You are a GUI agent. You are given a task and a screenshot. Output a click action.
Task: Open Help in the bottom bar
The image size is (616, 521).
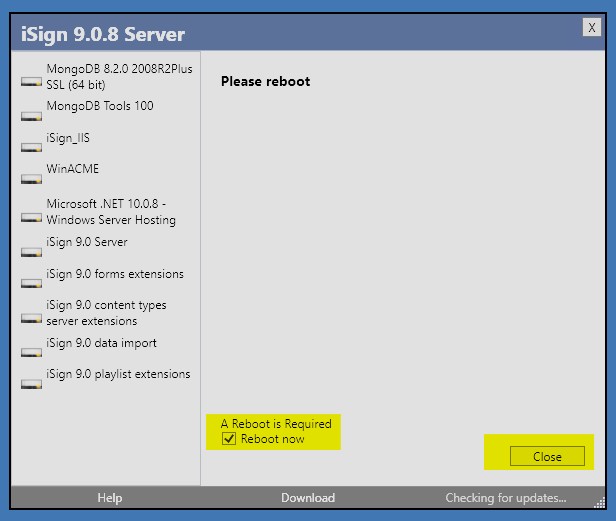pos(110,498)
